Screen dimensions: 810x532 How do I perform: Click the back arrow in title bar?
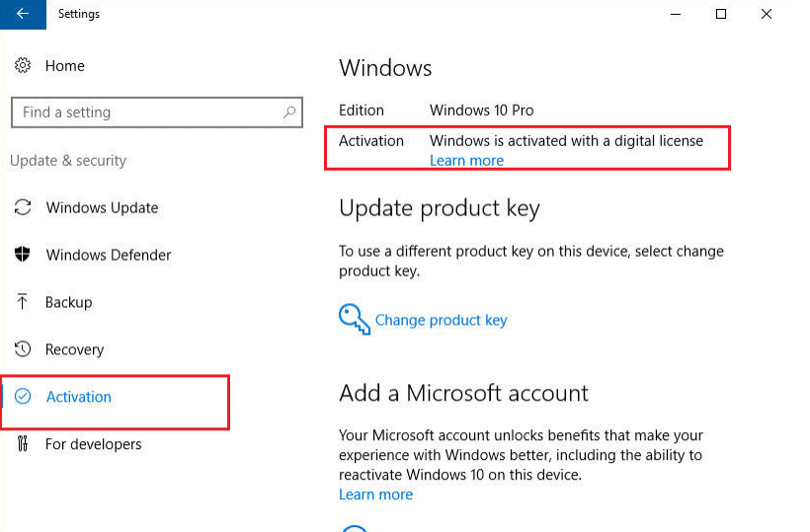tap(22, 14)
